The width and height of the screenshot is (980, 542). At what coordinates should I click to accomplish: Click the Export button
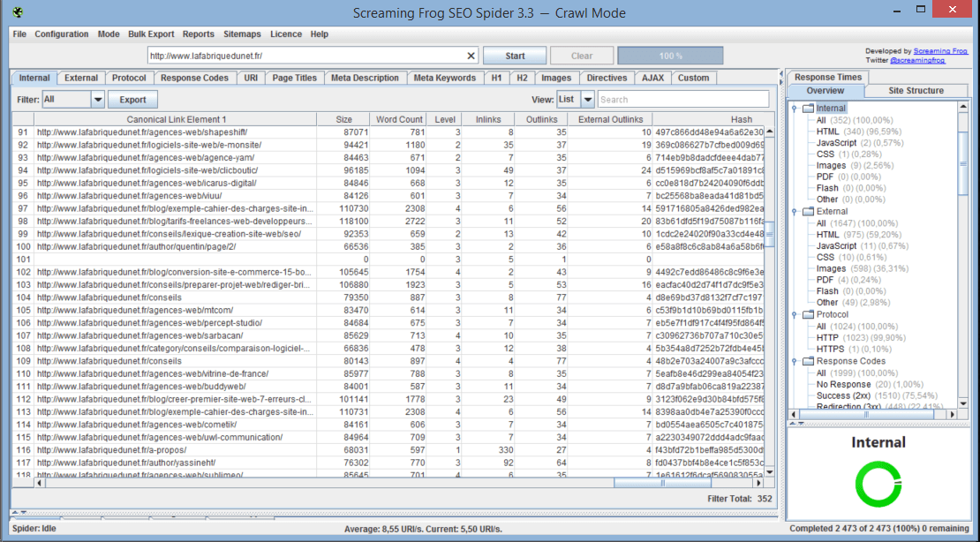pyautogui.click(x=132, y=100)
